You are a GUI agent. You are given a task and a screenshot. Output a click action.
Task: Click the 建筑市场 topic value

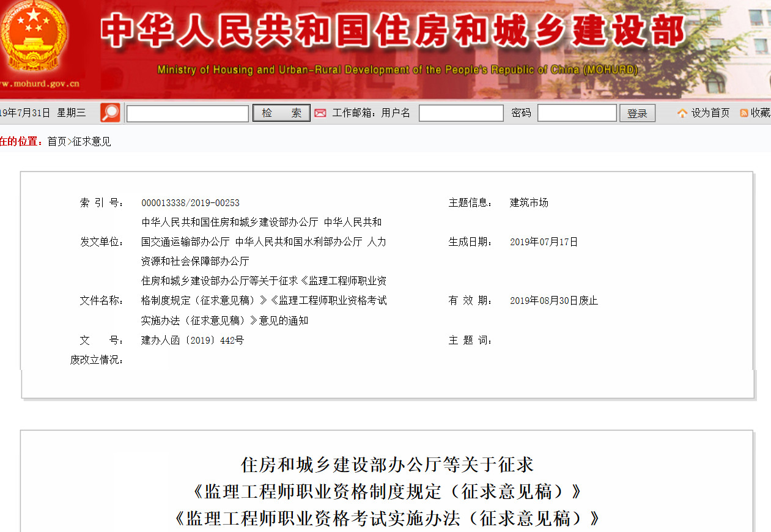(x=529, y=203)
